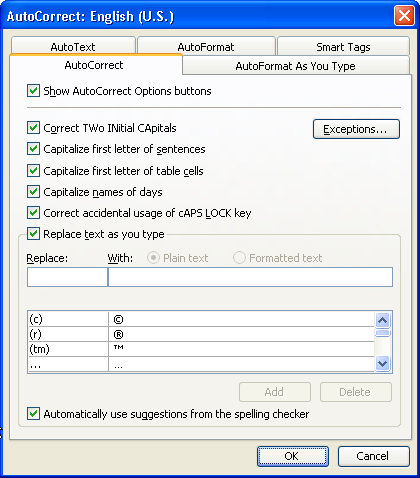Uncheck Show AutoCorrect Options buttons

pyautogui.click(x=33, y=91)
